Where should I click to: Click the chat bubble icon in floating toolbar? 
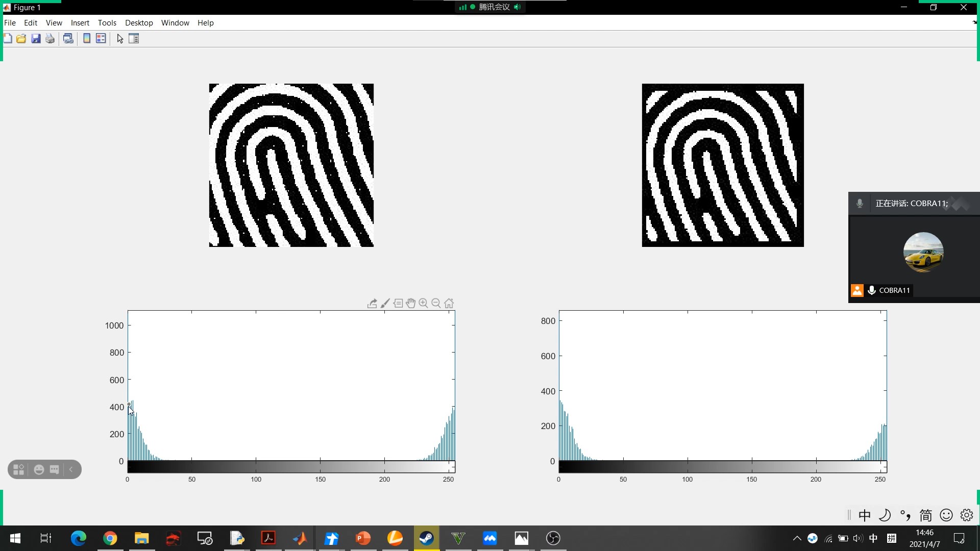[x=55, y=469]
